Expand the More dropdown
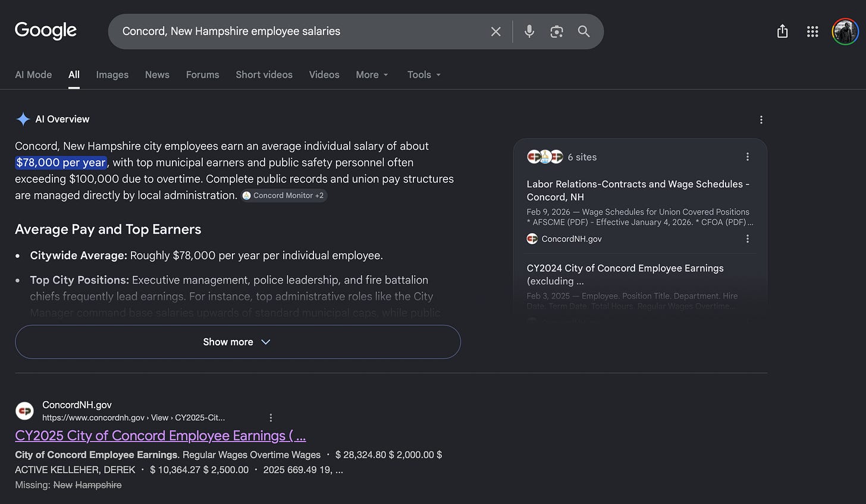 click(x=372, y=75)
